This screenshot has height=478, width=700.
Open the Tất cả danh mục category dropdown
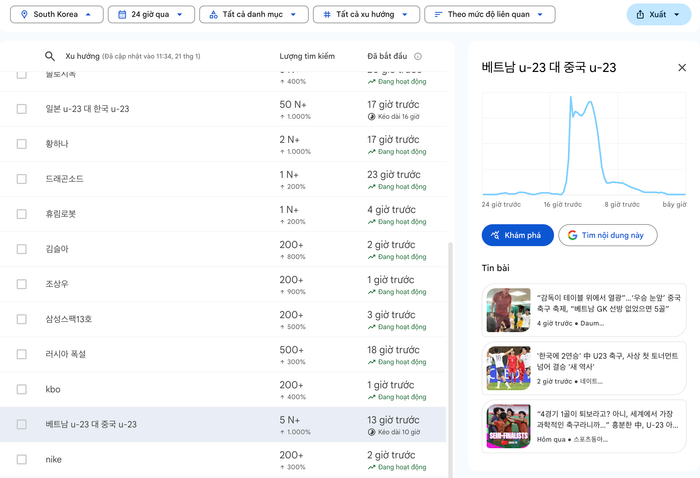[253, 15]
